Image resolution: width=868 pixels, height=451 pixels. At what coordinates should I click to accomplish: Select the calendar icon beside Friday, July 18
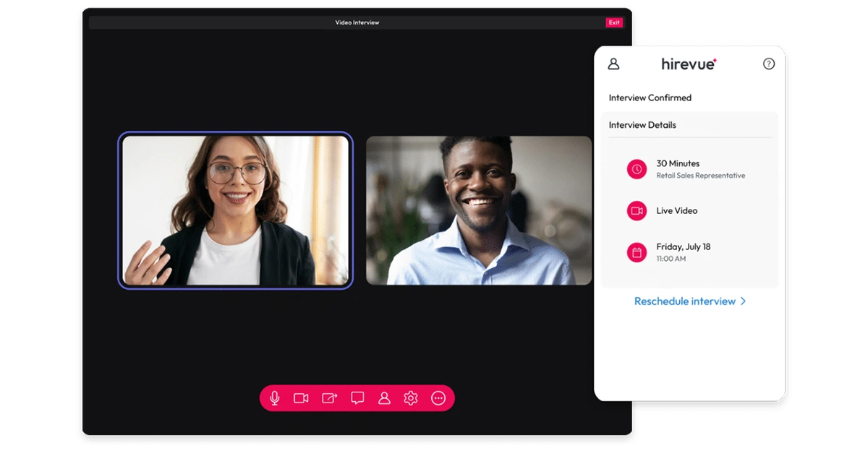tap(637, 252)
